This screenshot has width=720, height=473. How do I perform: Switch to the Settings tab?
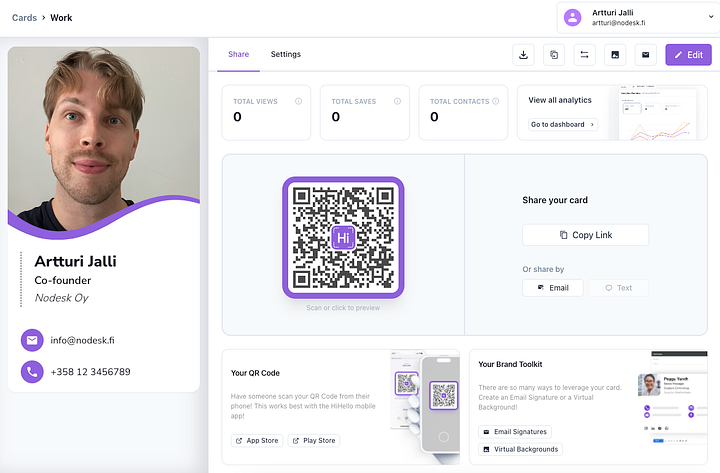click(286, 54)
